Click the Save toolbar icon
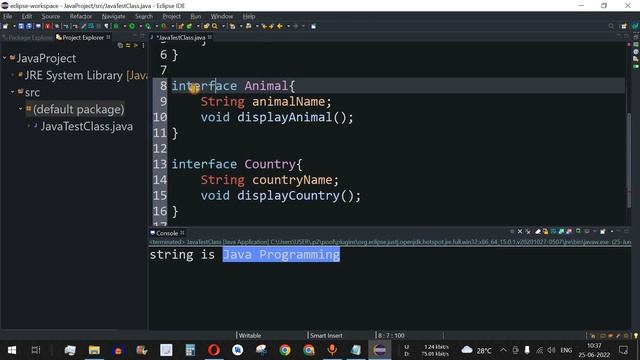Viewport: 640px width, 360px height. point(21,26)
